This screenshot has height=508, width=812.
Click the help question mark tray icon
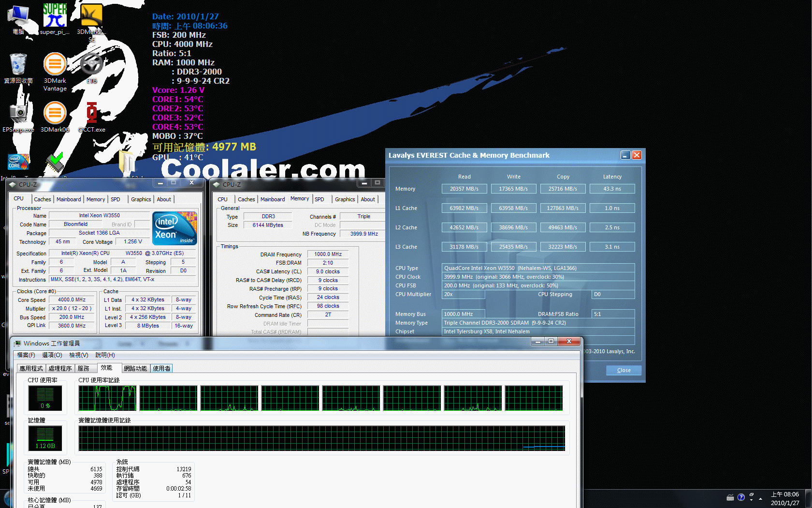741,497
